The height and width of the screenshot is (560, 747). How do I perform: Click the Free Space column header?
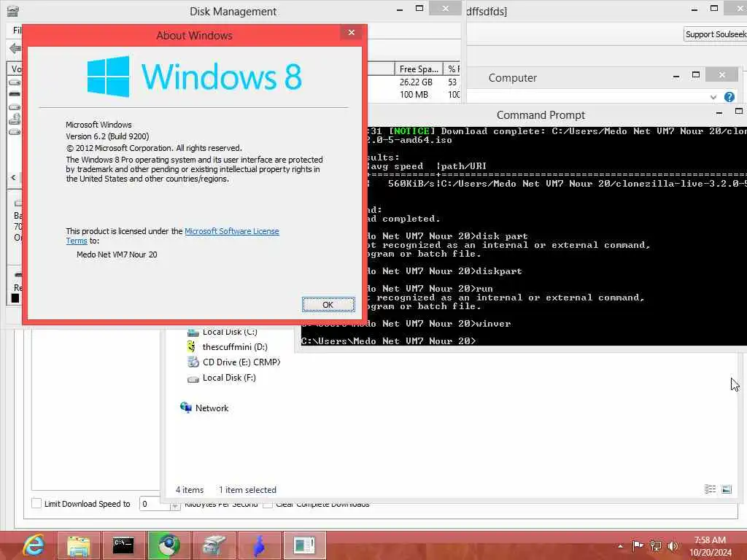click(418, 69)
